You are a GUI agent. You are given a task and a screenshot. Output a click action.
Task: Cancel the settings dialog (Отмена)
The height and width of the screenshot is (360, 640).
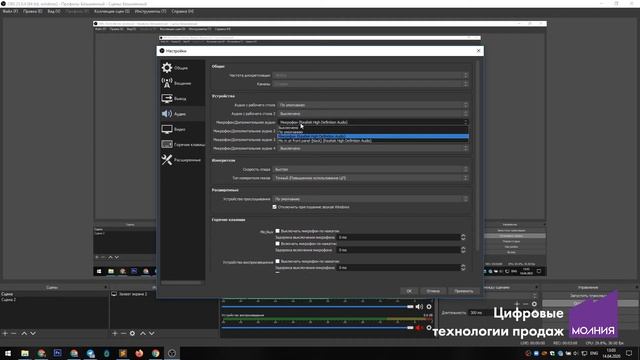(x=433, y=291)
